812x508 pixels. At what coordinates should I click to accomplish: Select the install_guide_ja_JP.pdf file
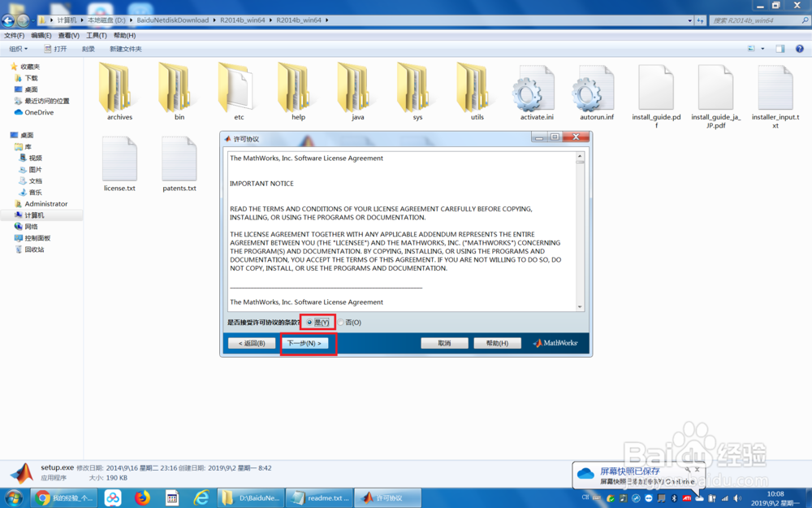[x=715, y=97]
